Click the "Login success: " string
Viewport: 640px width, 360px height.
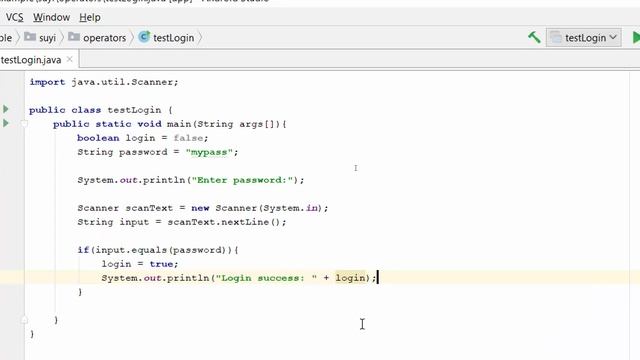pyautogui.click(x=266, y=278)
